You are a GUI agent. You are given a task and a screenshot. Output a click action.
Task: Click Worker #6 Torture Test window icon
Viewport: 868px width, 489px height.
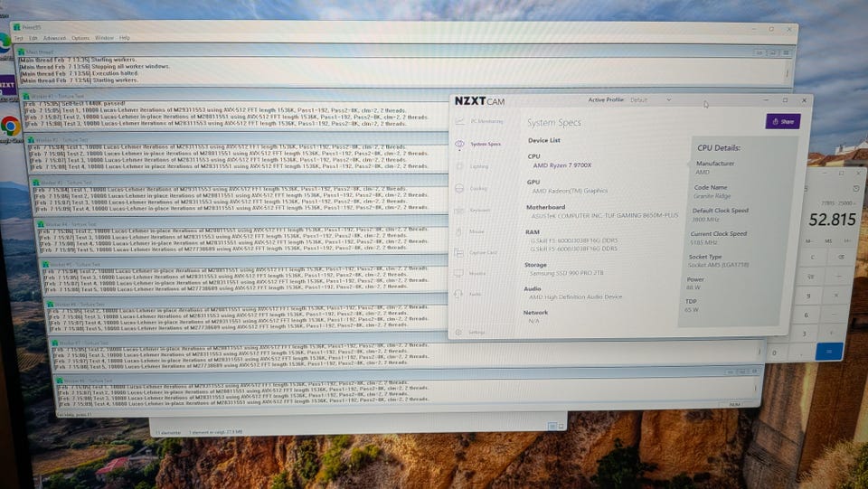[50, 305]
